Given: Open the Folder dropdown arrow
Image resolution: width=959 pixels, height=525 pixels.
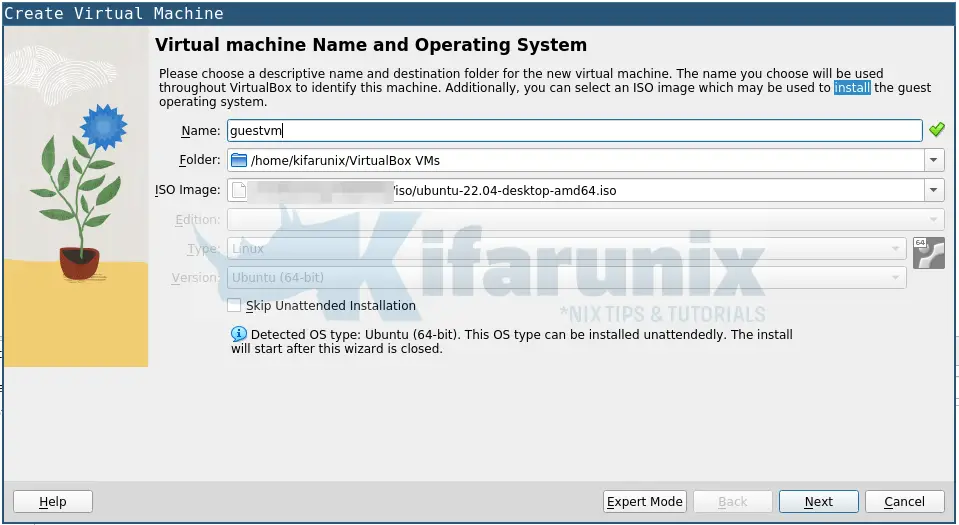Looking at the screenshot, I should pos(933,160).
